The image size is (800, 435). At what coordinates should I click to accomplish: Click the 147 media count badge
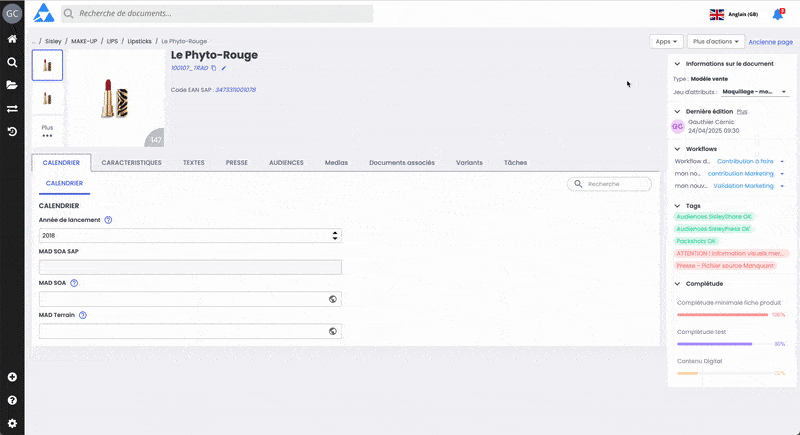[x=156, y=139]
